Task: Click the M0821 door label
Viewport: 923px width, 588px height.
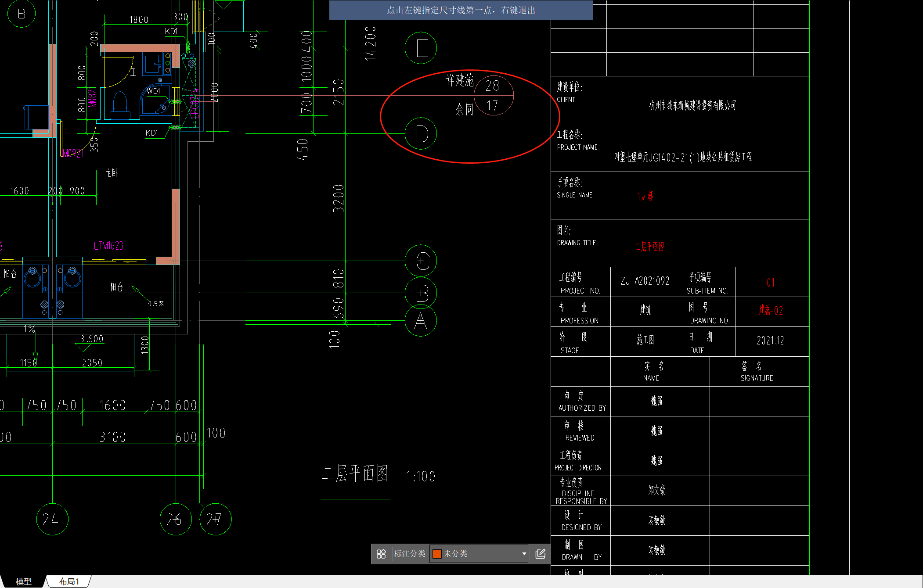Action: [x=92, y=97]
